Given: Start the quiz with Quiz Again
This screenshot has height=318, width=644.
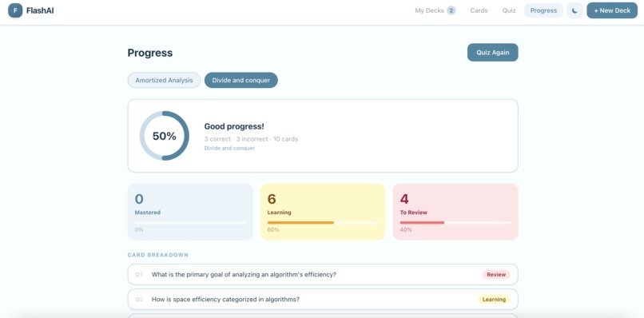Looking at the screenshot, I should tap(492, 52).
